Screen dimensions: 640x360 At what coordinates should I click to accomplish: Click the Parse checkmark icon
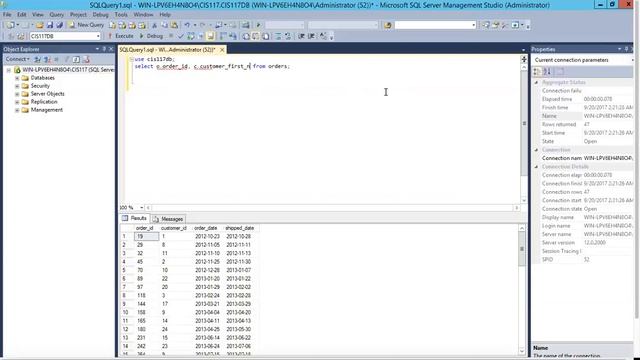[x=181, y=36]
